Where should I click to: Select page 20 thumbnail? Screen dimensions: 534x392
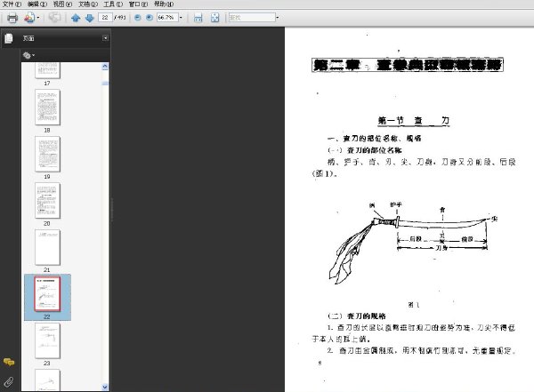47,201
